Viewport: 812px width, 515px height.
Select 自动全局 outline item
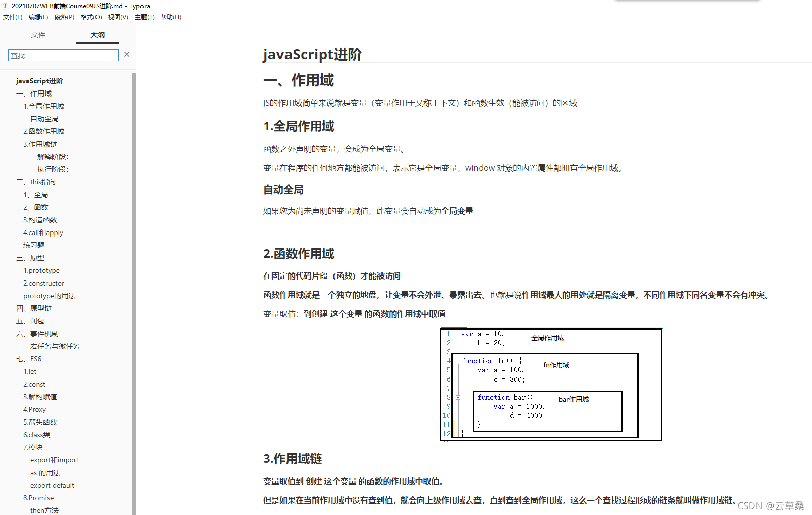(44, 119)
